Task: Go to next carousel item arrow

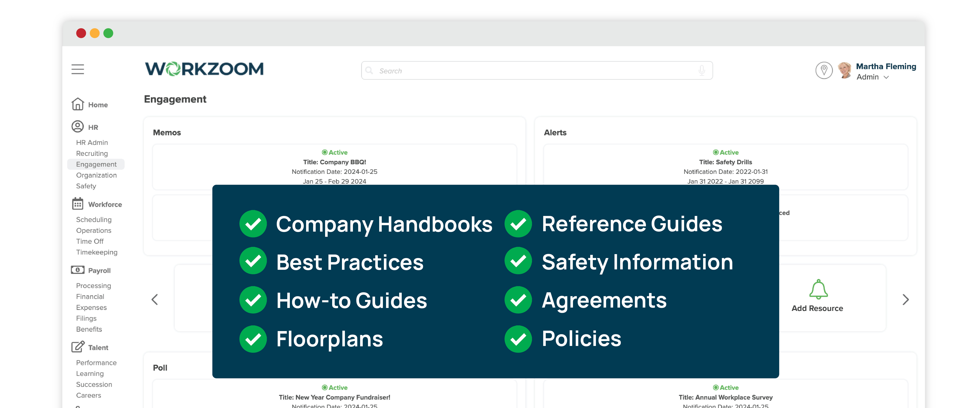Action: point(905,300)
